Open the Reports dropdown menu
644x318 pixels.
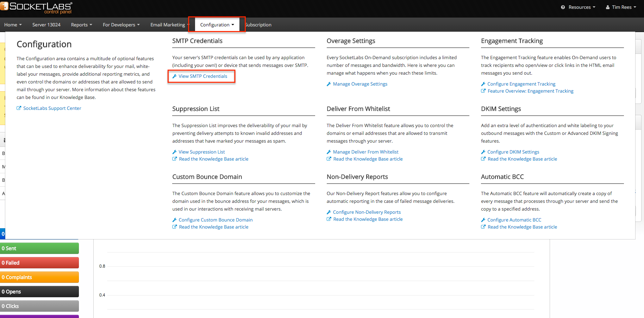click(82, 25)
